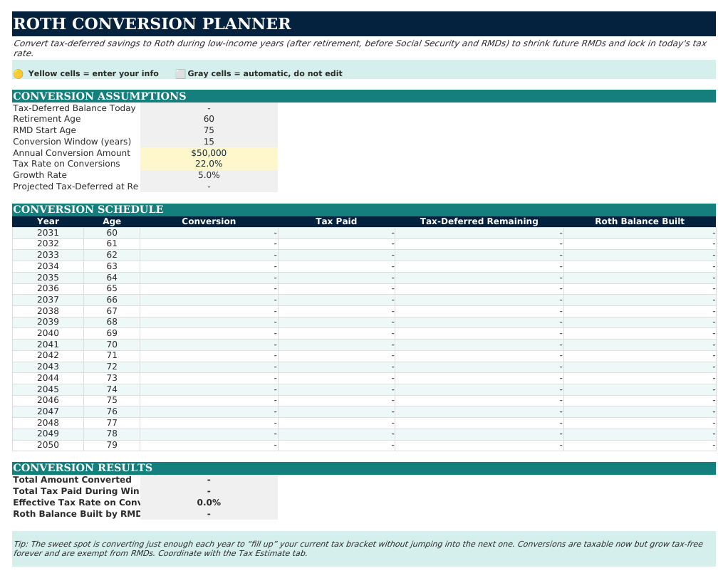
Task: Click the Roth Balance Built by RMD label
Action: [x=77, y=514]
